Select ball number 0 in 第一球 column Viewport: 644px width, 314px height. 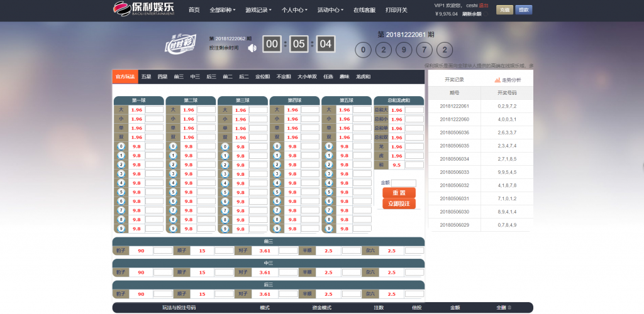click(120, 146)
